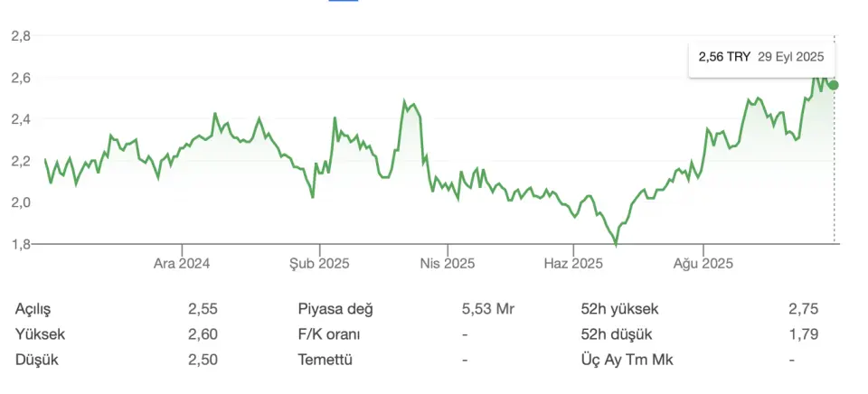Screen dimensions: 868x394
Task: Click the 1,8 y-axis label
Action: tap(21, 244)
